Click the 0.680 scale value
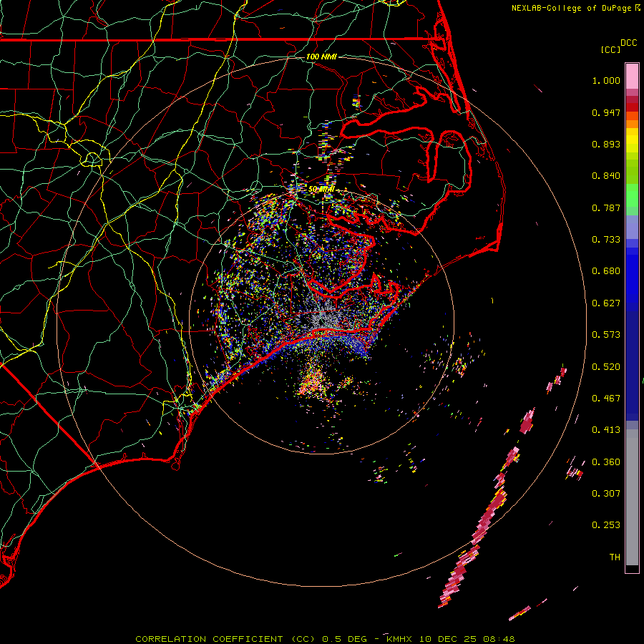This screenshot has height=644, width=644. (x=606, y=271)
